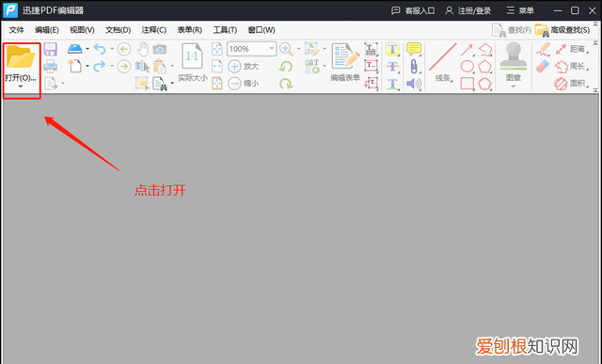Select the eraser tool
The image size is (602, 364).
pos(543,66)
